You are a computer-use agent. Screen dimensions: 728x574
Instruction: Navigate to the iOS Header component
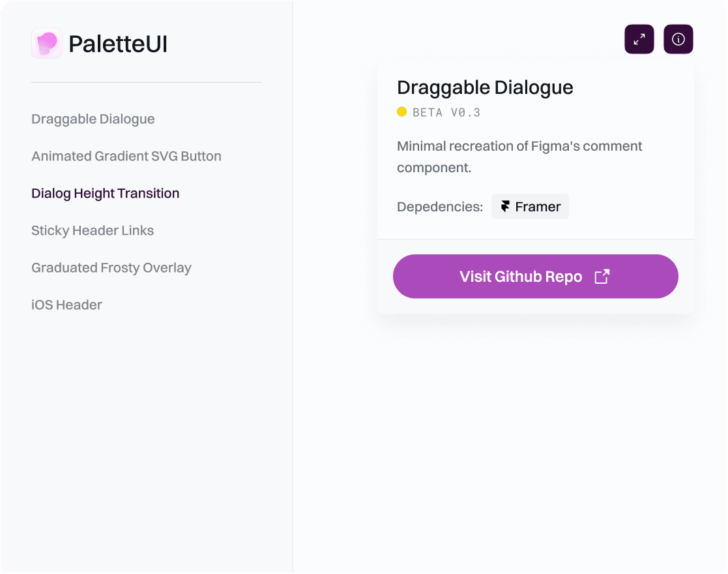point(66,305)
